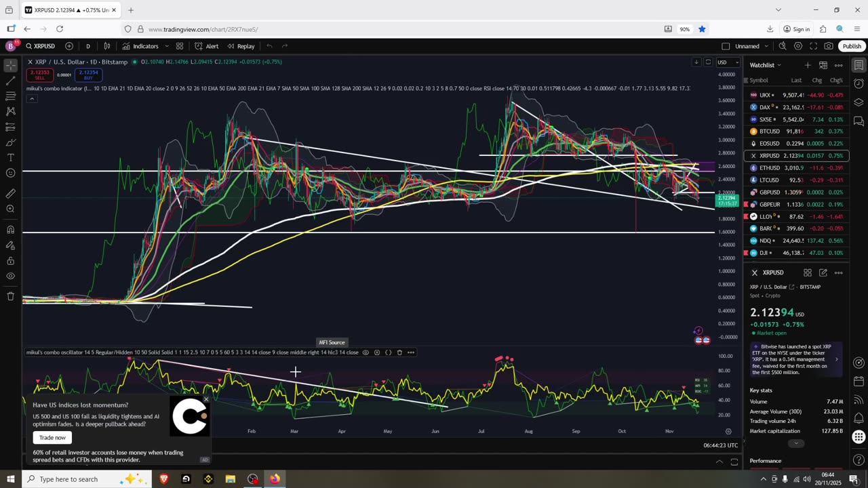Viewport: 868px width, 488px height.
Task: Select the zoom in tool
Action: tap(10, 209)
